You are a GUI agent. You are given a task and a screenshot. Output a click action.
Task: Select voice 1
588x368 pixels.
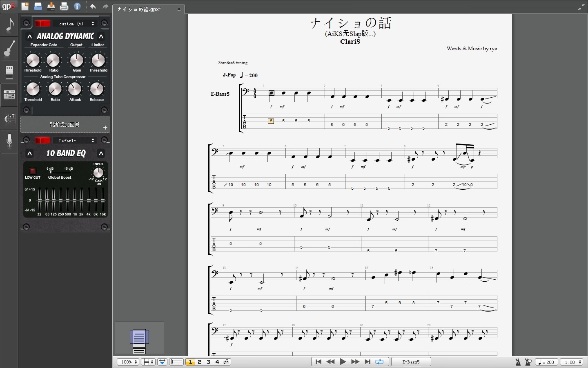(x=190, y=362)
